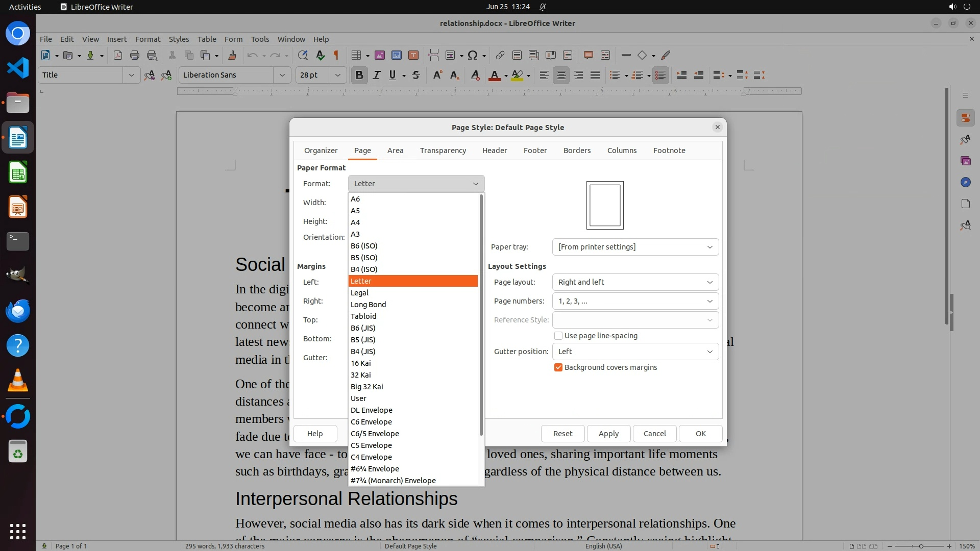Uncheck Background covers margins
Screen dimensions: 980x551
[x=558, y=367]
